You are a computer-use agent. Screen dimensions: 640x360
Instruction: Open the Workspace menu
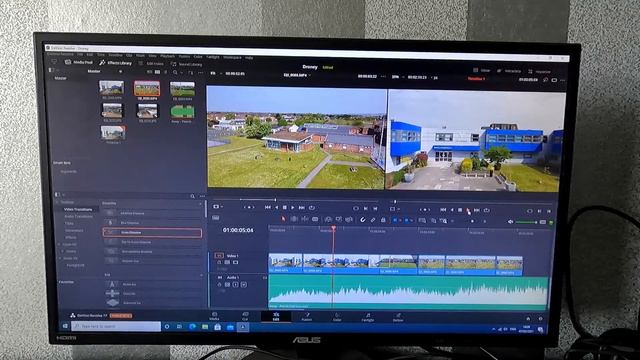point(232,57)
